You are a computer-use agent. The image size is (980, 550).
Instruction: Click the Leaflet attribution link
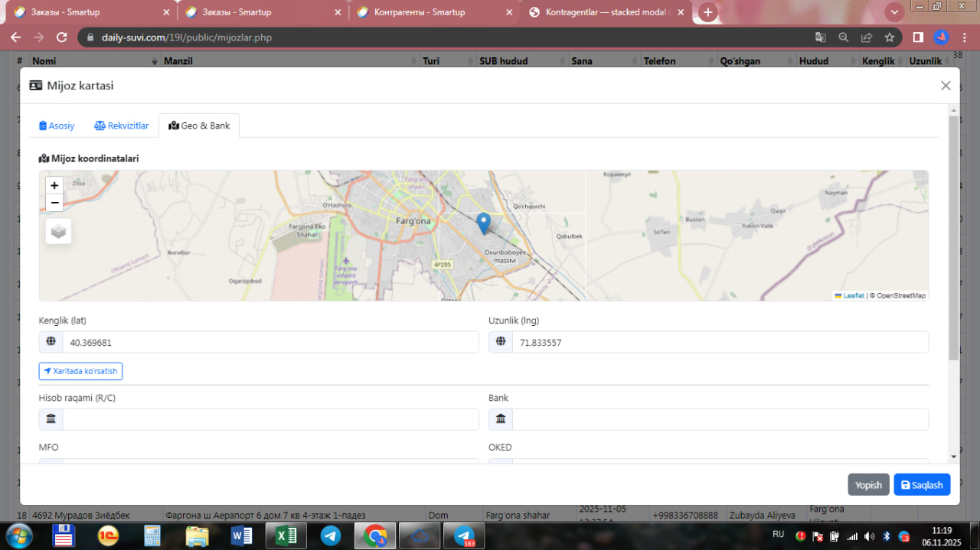tap(853, 295)
